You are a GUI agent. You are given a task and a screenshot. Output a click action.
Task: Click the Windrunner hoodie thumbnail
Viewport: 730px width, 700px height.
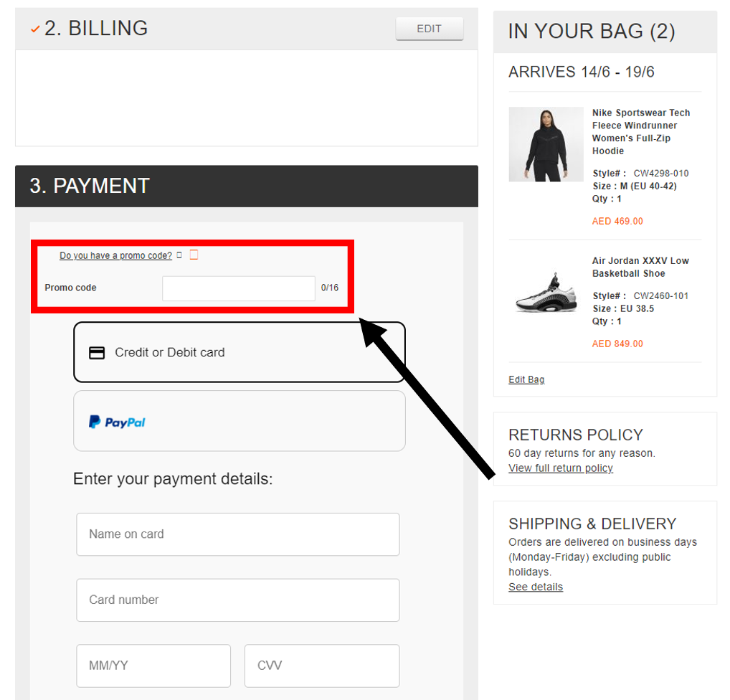tap(546, 143)
